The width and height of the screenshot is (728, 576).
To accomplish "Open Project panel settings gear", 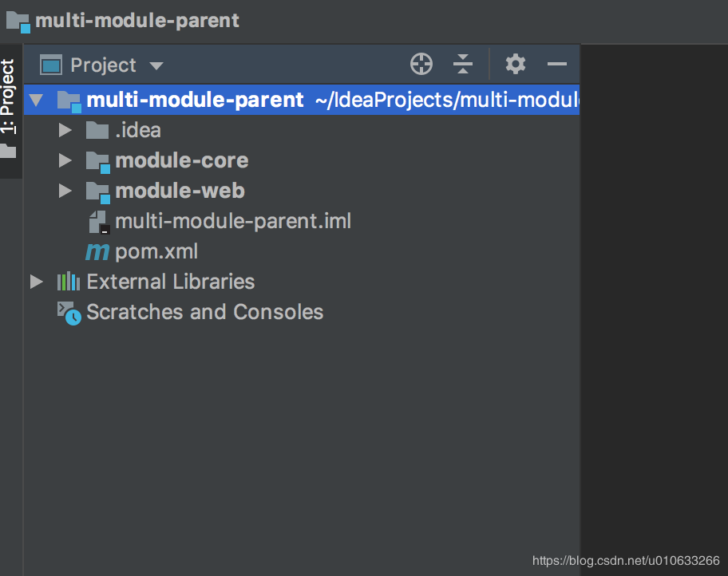I will point(516,65).
